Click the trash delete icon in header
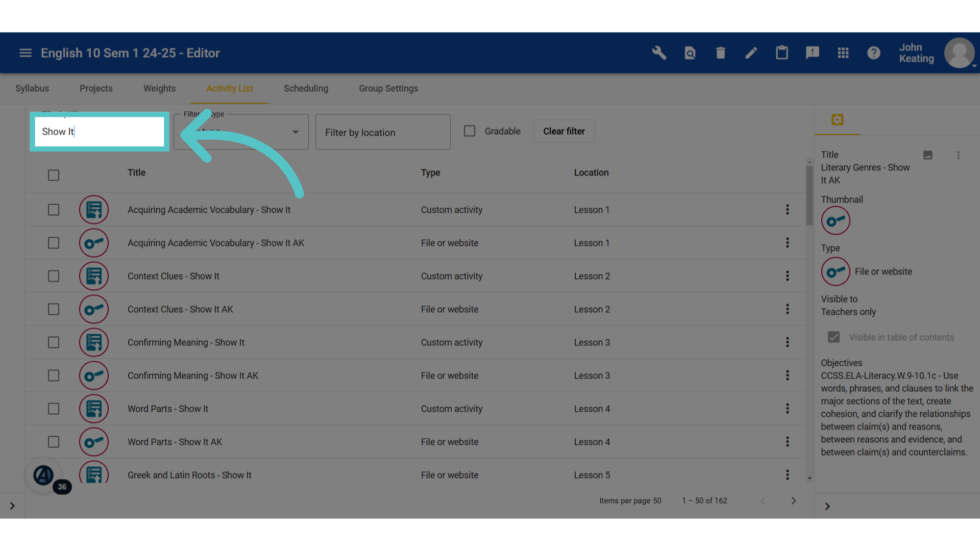Screen dimensions: 980x551 click(x=720, y=53)
